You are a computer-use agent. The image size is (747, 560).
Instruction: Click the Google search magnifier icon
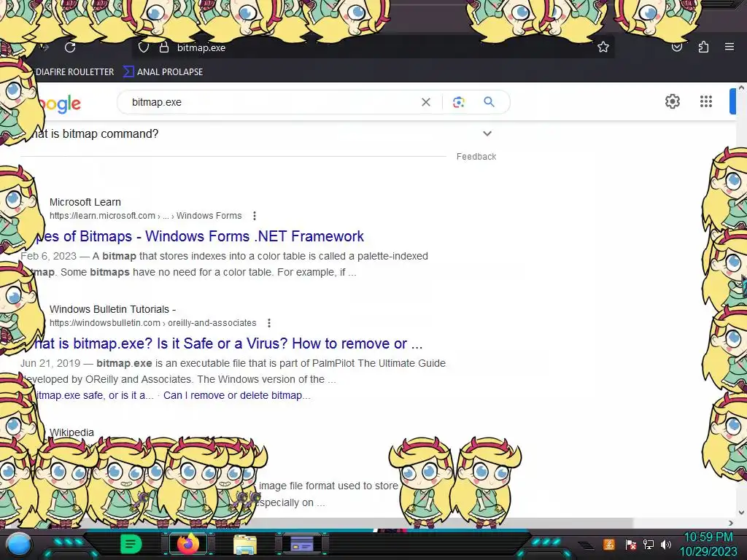click(489, 101)
